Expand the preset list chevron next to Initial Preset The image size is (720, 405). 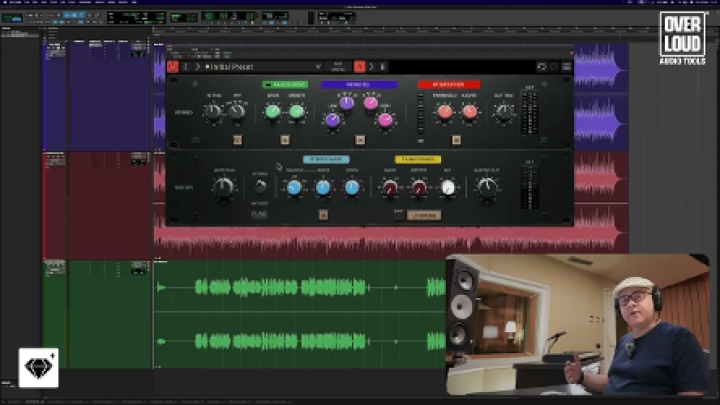click(318, 67)
